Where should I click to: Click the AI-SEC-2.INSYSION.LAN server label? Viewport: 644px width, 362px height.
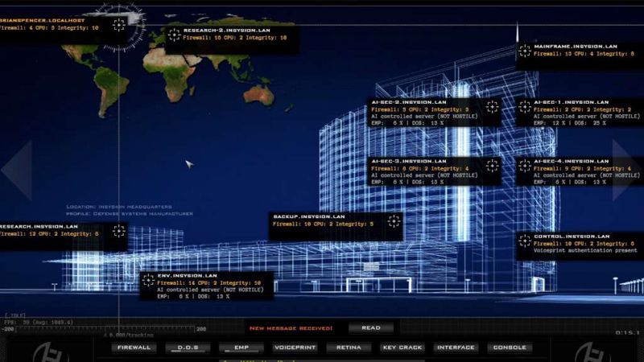409,102
